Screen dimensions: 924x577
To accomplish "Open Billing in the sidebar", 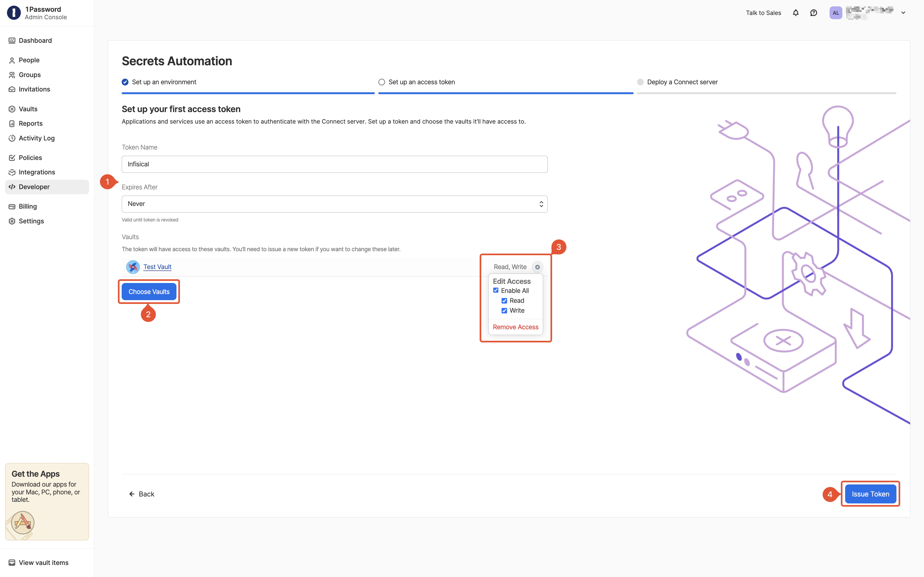I will click(47, 207).
